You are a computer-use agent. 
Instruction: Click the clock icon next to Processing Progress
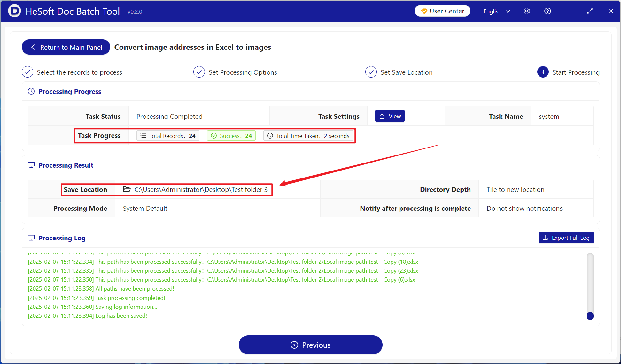point(31,91)
